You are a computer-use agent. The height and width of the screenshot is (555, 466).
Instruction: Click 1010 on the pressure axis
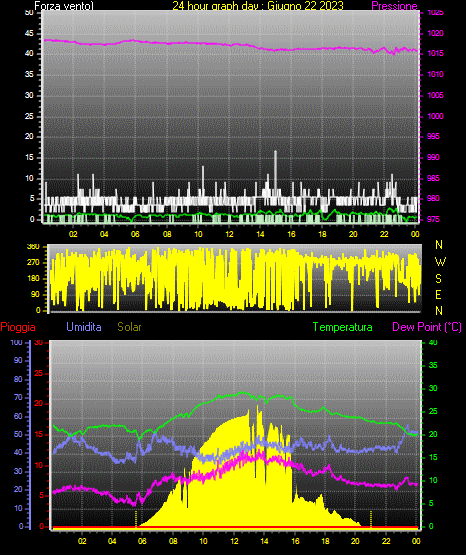[x=435, y=74]
